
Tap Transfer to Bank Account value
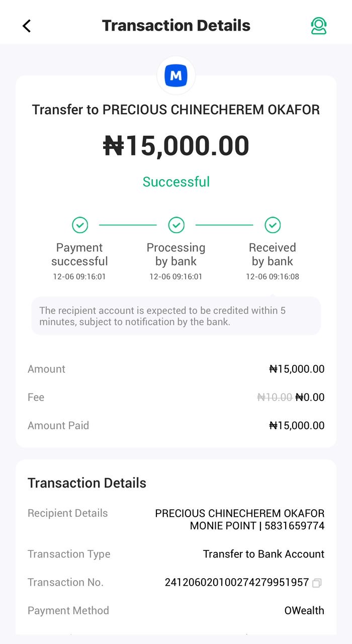click(x=263, y=554)
